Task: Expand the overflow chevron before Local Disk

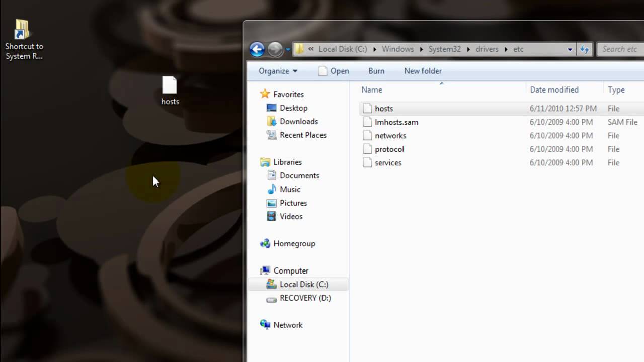Action: pyautogui.click(x=311, y=49)
